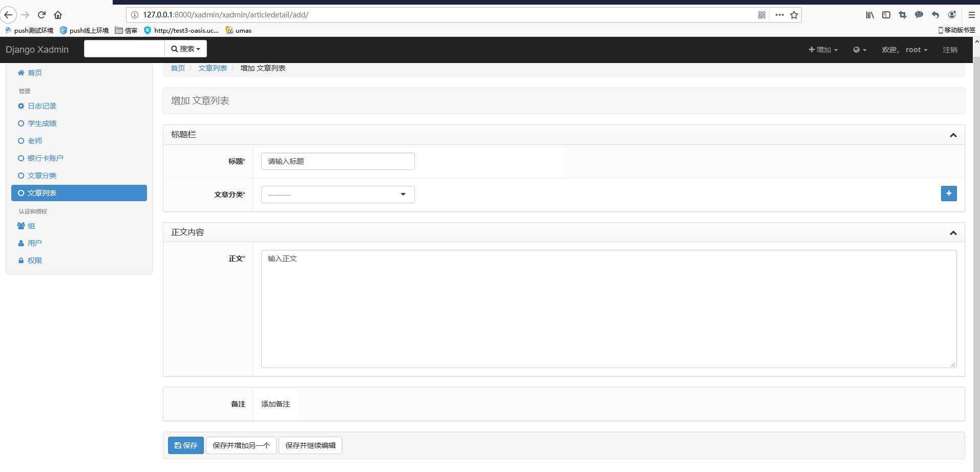
Task: Open the push测试环境 bookmark
Action: (x=29, y=30)
